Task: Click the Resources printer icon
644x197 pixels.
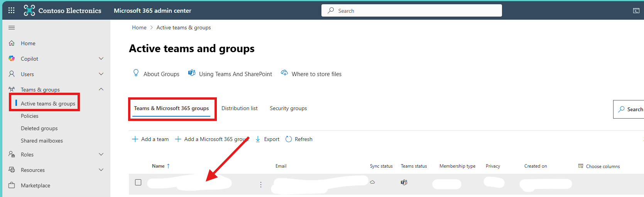Action: coord(12,170)
